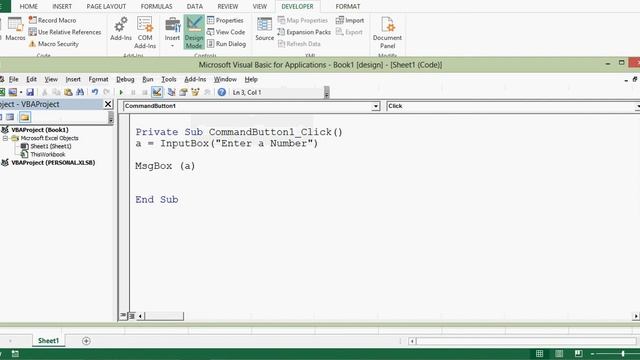The height and width of the screenshot is (360, 640).
Task: Select ThisWorkbook in the project tree
Action: tap(48, 154)
